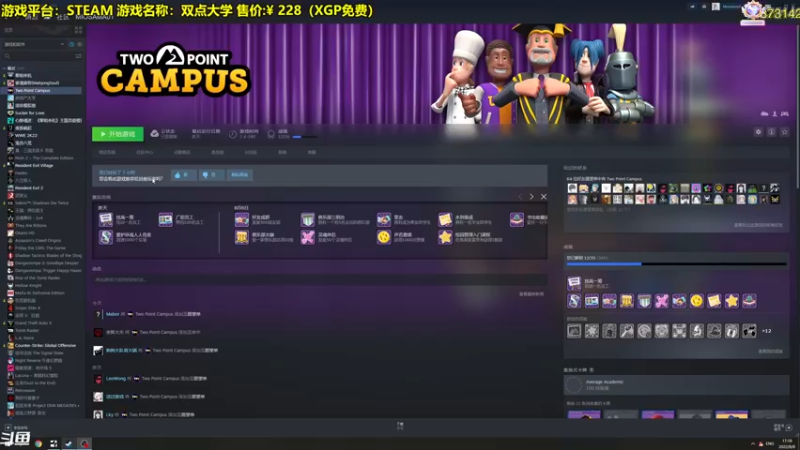Collapse the recent games category
This screenshot has width=800, height=450.
[5, 68]
